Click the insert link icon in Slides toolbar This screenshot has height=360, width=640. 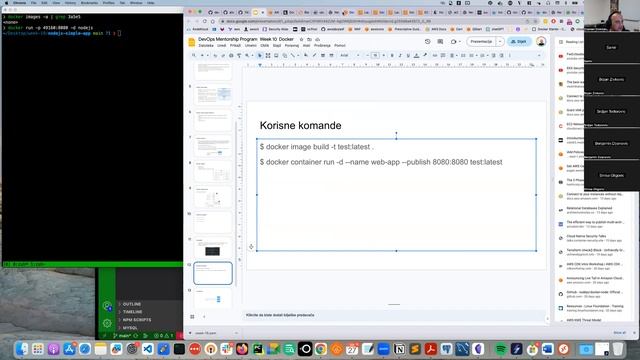click(x=435, y=55)
